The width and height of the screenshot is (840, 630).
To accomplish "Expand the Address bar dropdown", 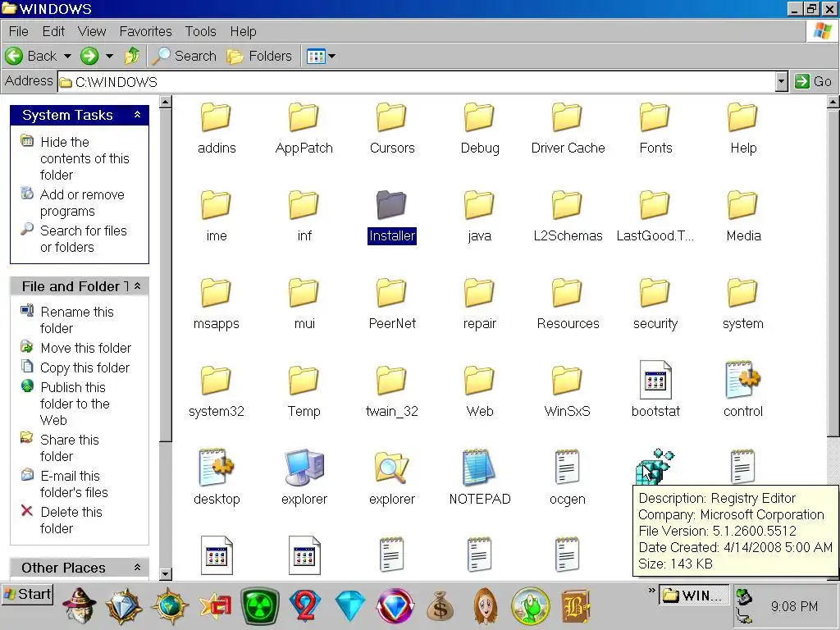I will click(x=782, y=81).
